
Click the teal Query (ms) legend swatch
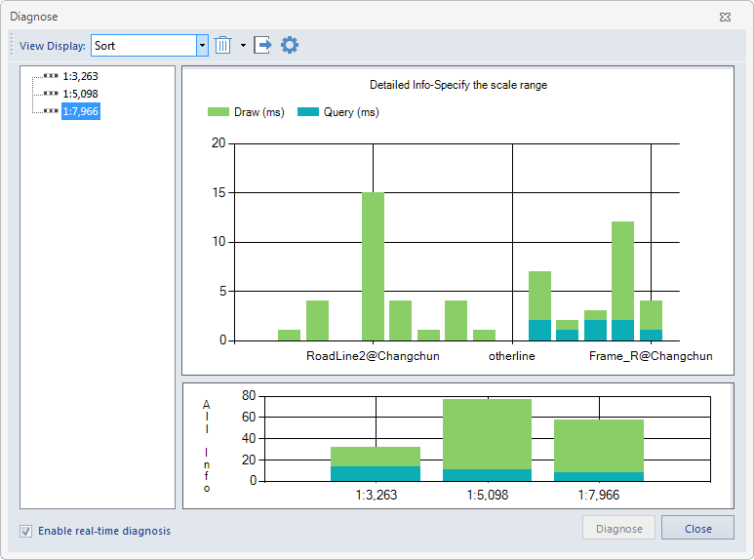coord(308,112)
